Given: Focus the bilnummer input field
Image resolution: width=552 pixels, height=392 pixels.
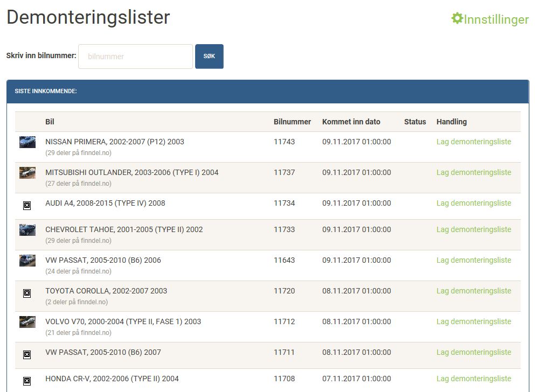Looking at the screenshot, I should (135, 56).
